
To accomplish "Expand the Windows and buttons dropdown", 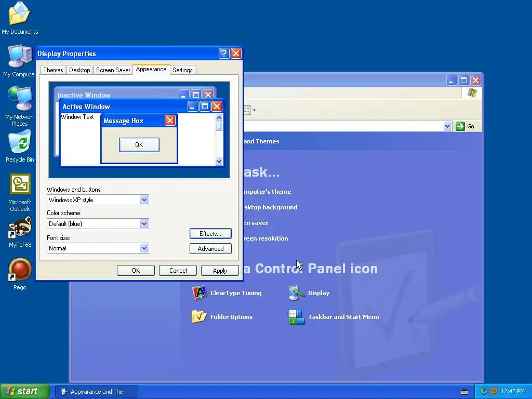I will point(144,200).
